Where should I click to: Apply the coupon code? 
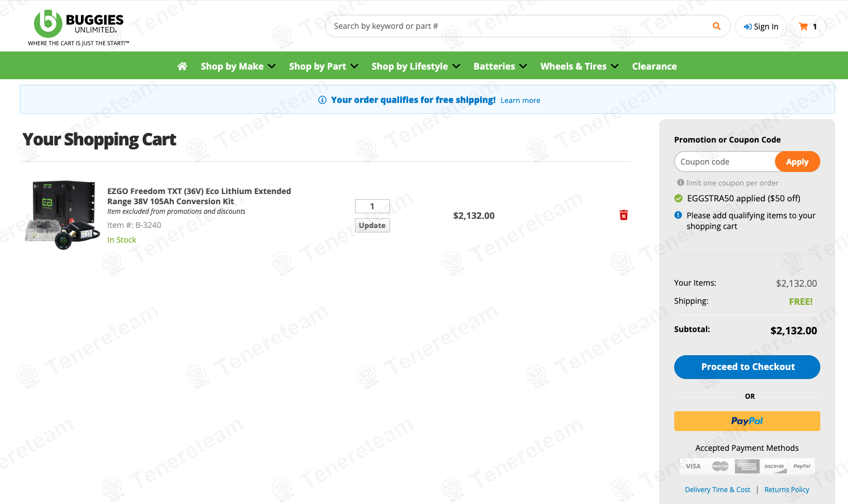point(797,162)
